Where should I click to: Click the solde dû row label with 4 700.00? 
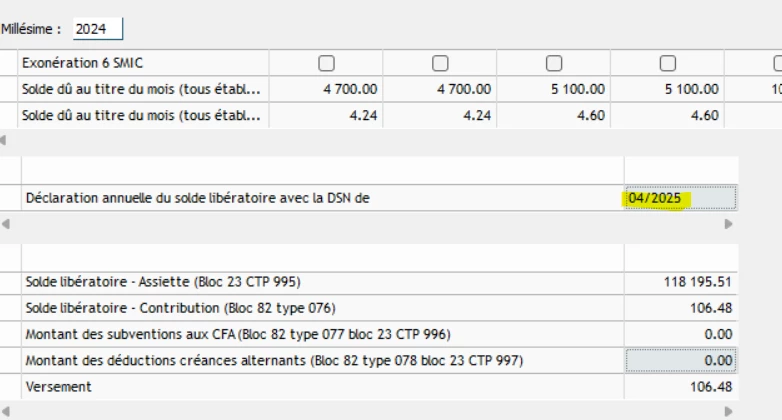click(x=141, y=89)
